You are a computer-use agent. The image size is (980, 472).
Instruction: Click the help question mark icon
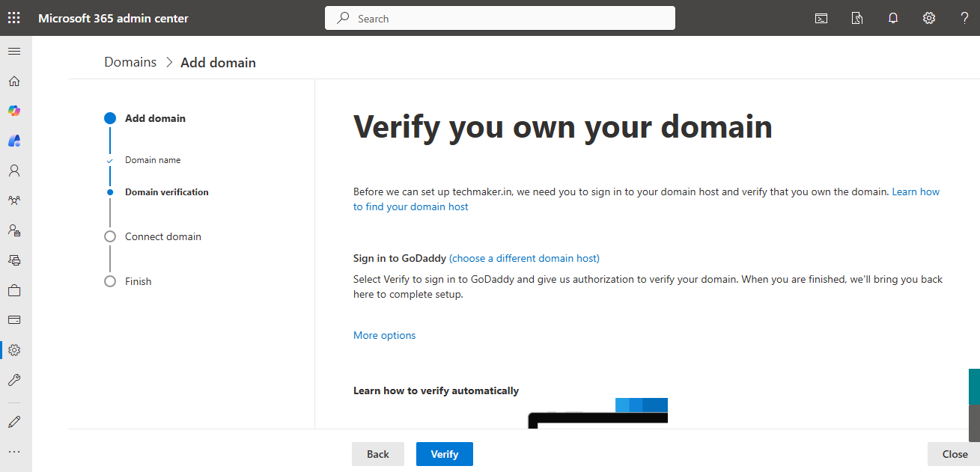tap(964, 19)
